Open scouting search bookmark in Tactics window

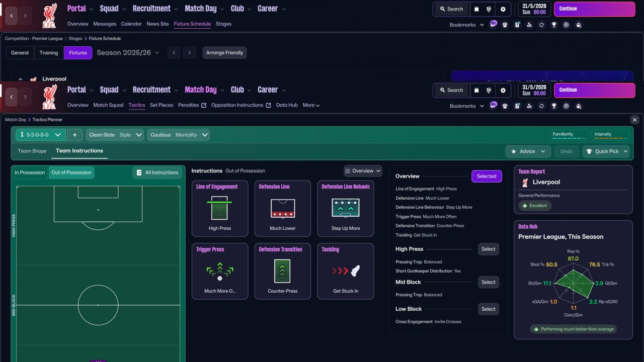click(x=529, y=106)
